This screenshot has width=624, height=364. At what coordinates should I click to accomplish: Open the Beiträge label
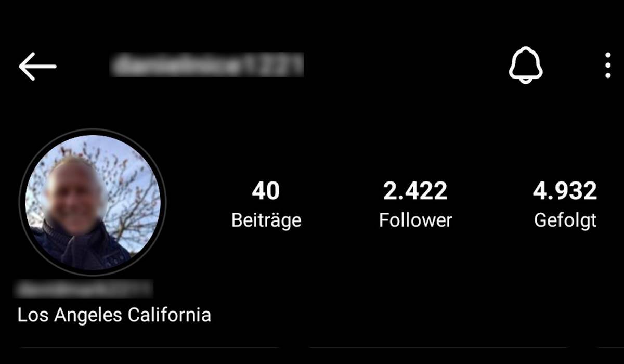[266, 220]
